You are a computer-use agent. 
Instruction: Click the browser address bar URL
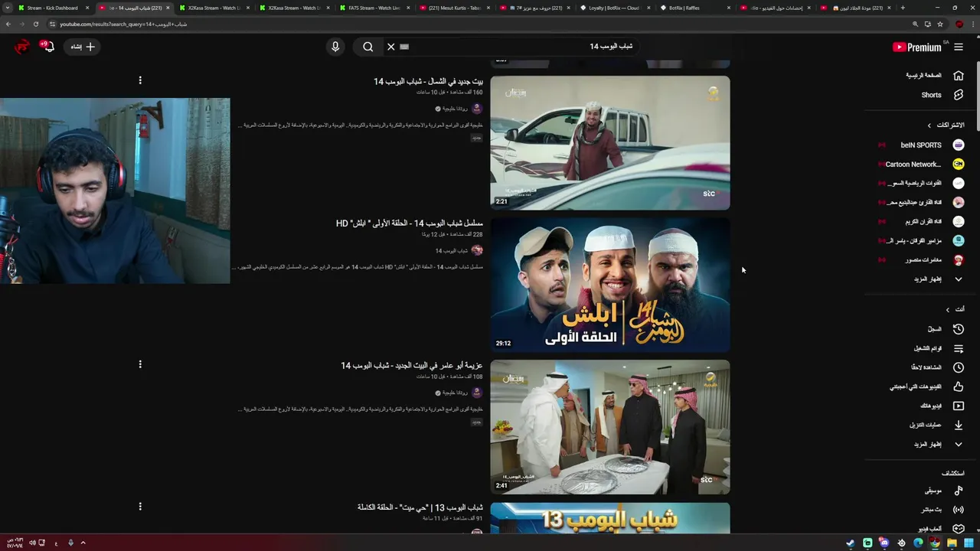pos(123,24)
